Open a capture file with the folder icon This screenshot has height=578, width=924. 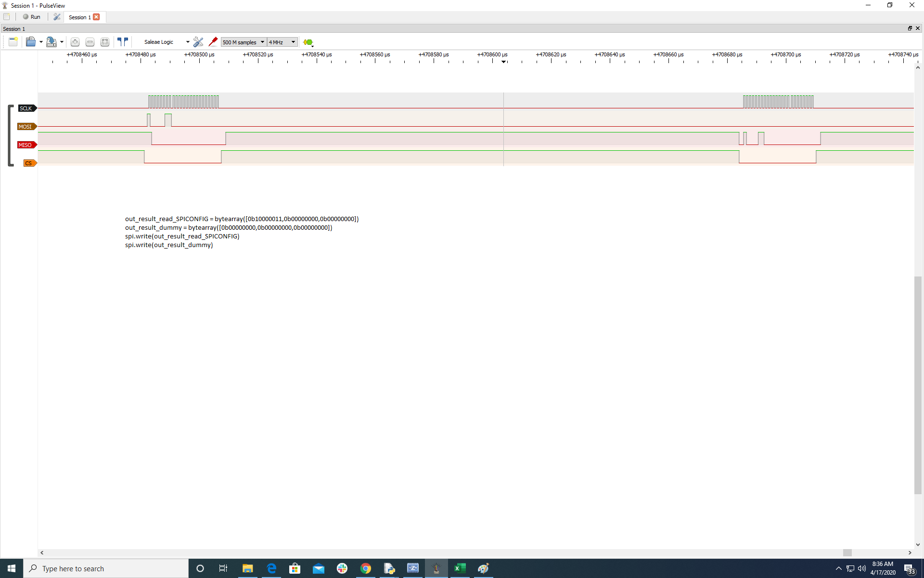coord(31,42)
